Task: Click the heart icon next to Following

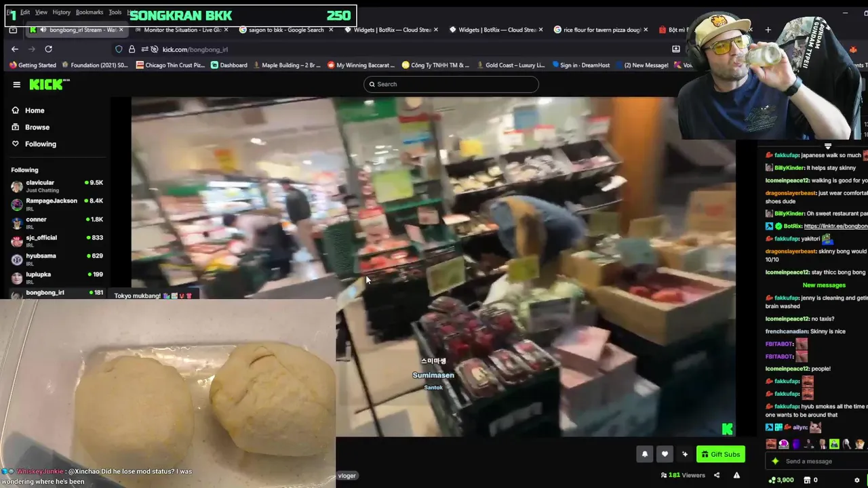Action: 16,144
